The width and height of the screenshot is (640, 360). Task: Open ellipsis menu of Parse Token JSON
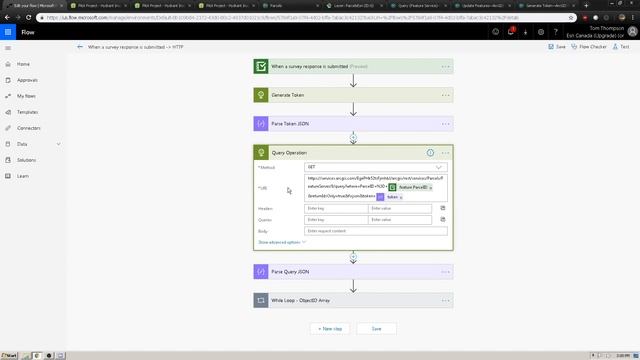coord(445,124)
